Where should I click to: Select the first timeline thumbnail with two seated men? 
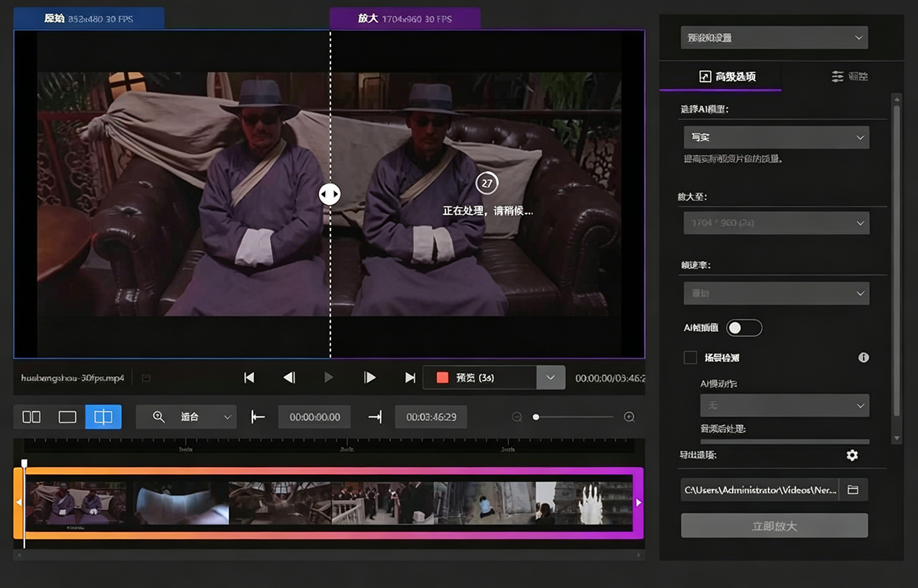(76, 502)
